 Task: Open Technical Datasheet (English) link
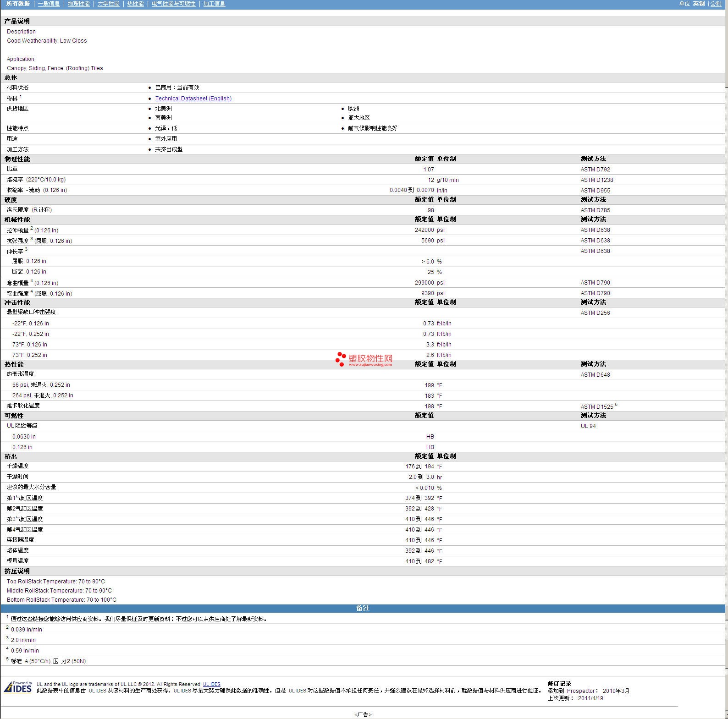pyautogui.click(x=193, y=99)
